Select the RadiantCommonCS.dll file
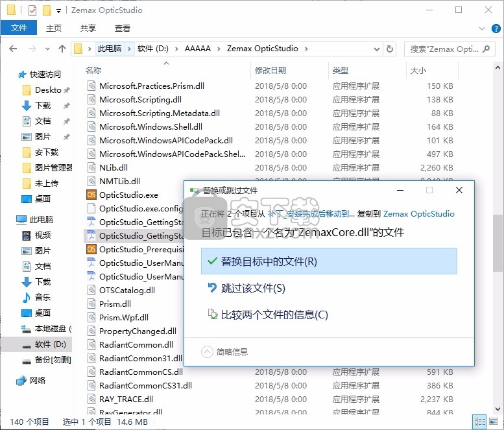The image size is (504, 430). click(x=141, y=372)
